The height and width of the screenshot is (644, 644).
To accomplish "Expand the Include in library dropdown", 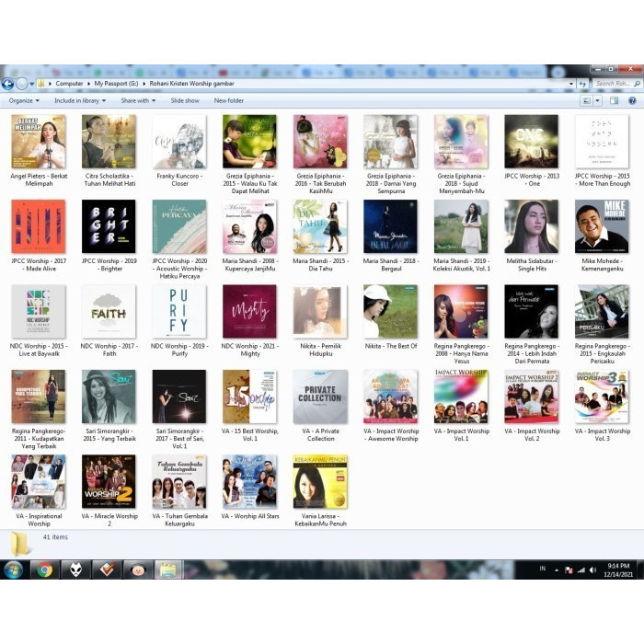I will pyautogui.click(x=79, y=100).
